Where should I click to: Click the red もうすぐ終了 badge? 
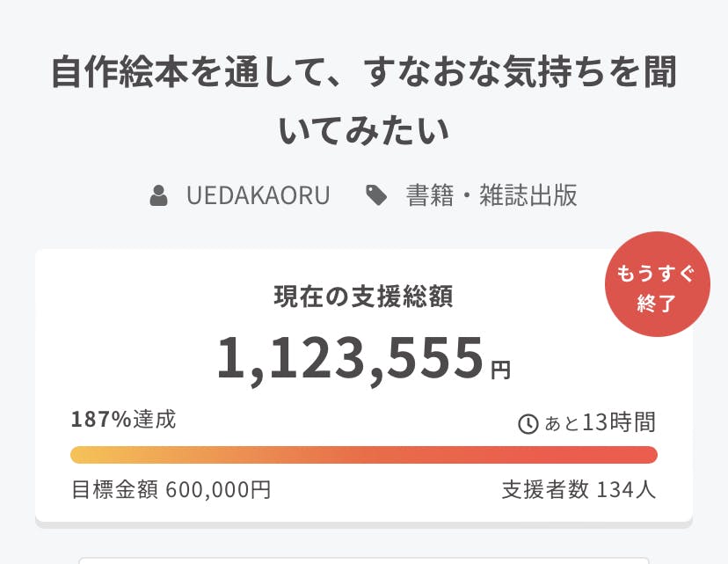point(657,285)
